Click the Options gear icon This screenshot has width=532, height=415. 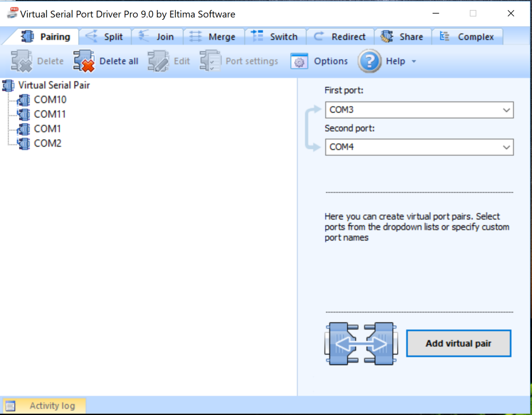click(299, 61)
